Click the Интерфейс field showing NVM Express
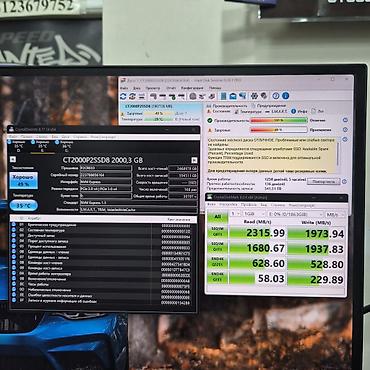This screenshot has width=370, height=370. coord(106,182)
